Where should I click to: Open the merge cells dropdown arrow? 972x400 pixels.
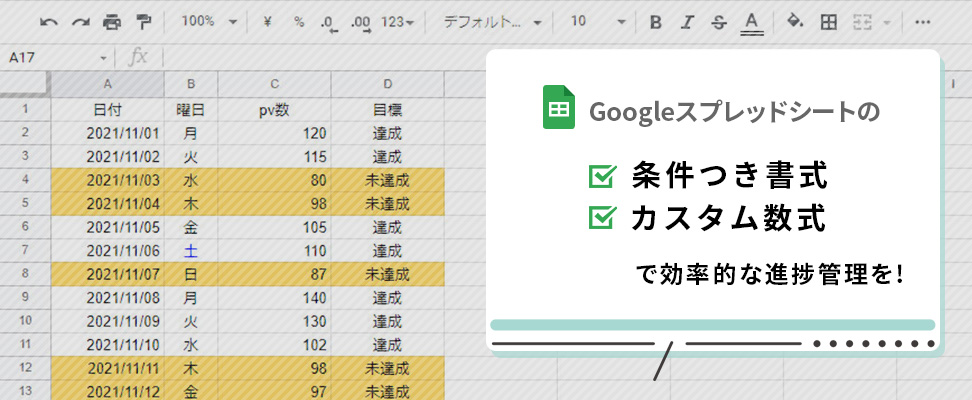pyautogui.click(x=887, y=22)
